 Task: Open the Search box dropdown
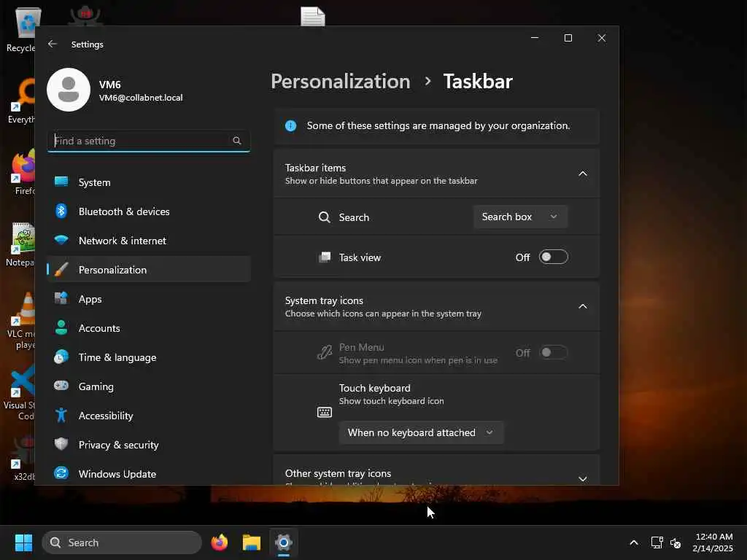click(520, 217)
